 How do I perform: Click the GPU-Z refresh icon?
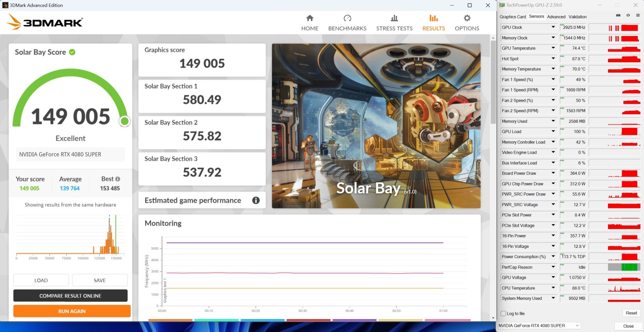pyautogui.click(x=628, y=15)
